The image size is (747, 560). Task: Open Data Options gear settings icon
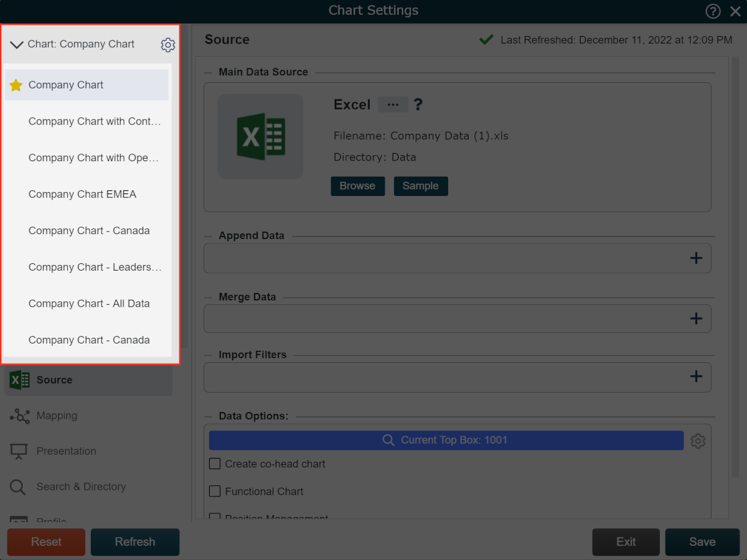click(698, 441)
